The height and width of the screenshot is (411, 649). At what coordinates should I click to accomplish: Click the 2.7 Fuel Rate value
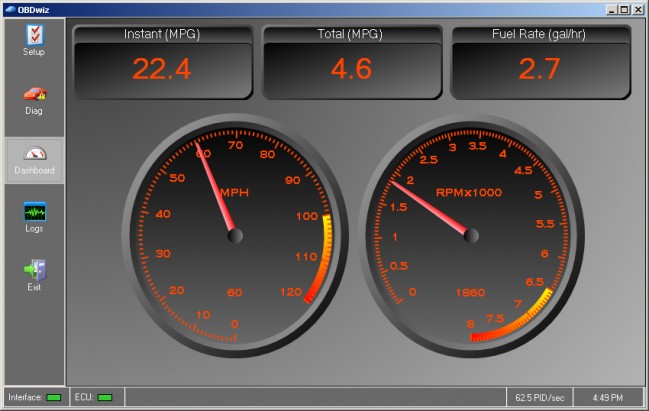point(539,69)
